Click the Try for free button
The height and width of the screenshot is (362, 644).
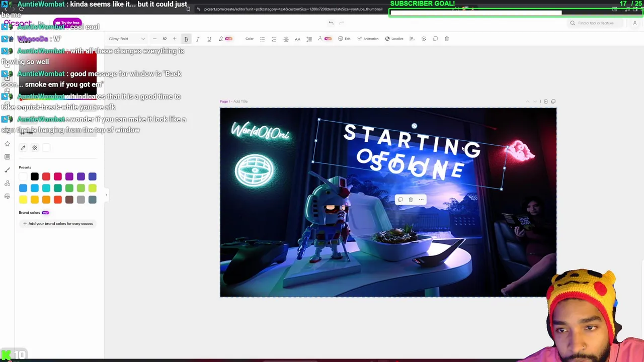pyautogui.click(x=67, y=23)
